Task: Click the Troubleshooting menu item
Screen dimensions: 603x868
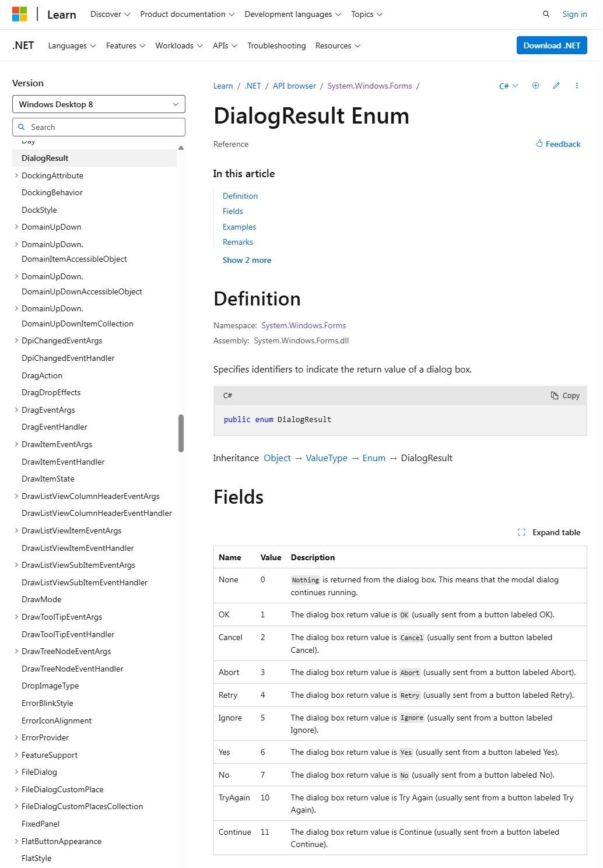Action: coord(276,45)
